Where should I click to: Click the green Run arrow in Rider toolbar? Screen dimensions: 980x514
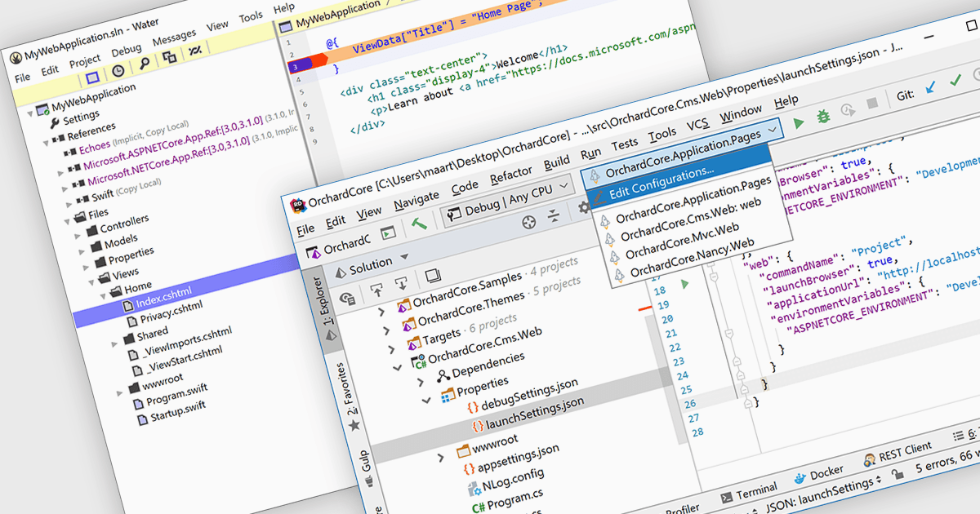coord(800,122)
